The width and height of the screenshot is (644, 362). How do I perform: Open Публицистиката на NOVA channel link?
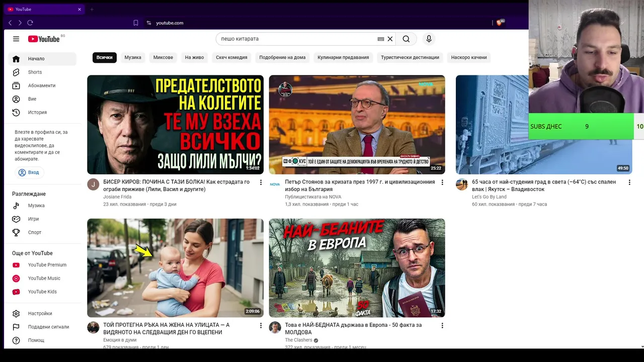[313, 197]
